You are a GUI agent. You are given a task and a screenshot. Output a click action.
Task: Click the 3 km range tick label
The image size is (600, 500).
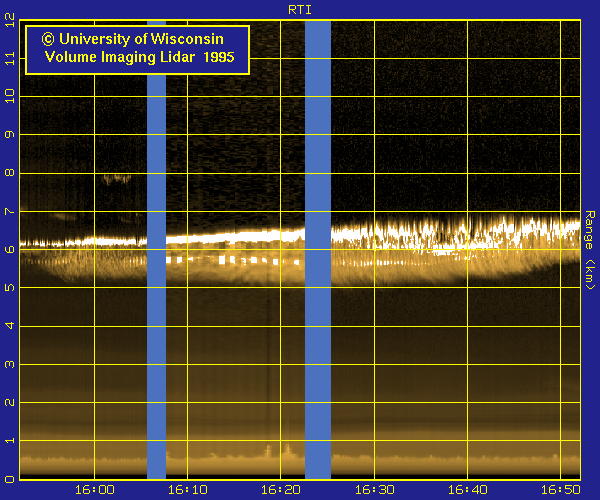[10, 364]
